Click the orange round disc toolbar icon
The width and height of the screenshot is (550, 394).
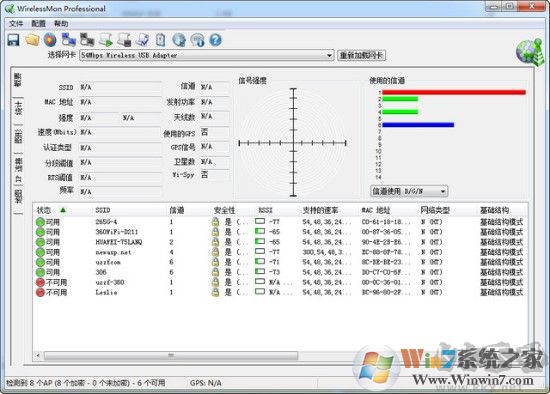point(50,40)
